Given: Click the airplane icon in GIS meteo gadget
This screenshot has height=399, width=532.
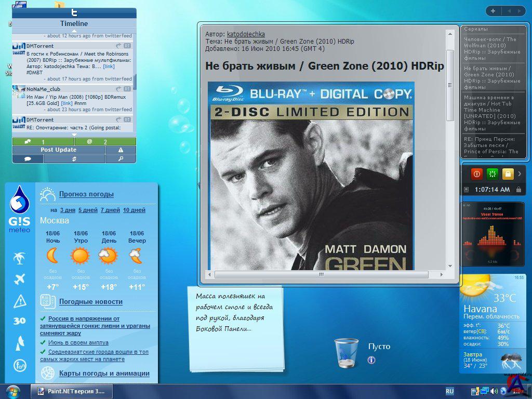Looking at the screenshot, I should pyautogui.click(x=20, y=280).
